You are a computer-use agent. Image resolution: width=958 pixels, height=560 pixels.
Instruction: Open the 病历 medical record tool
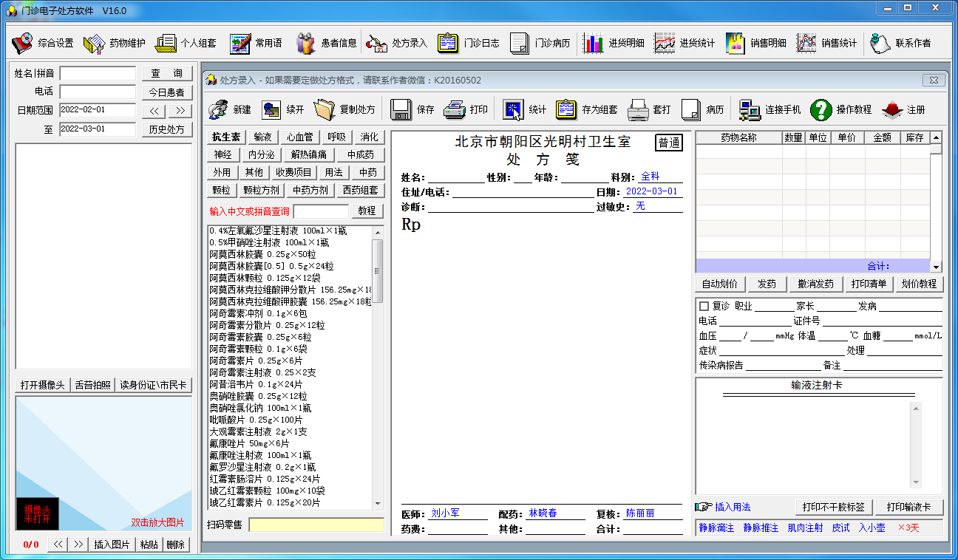click(x=702, y=109)
